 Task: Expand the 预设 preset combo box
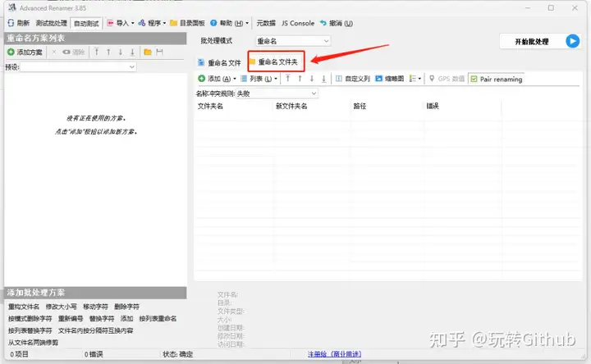(78, 67)
